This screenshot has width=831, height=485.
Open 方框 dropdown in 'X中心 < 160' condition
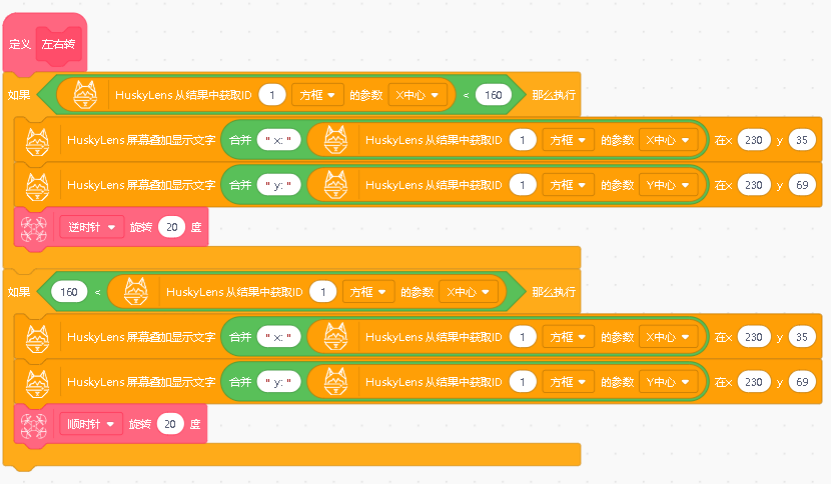pos(317,95)
